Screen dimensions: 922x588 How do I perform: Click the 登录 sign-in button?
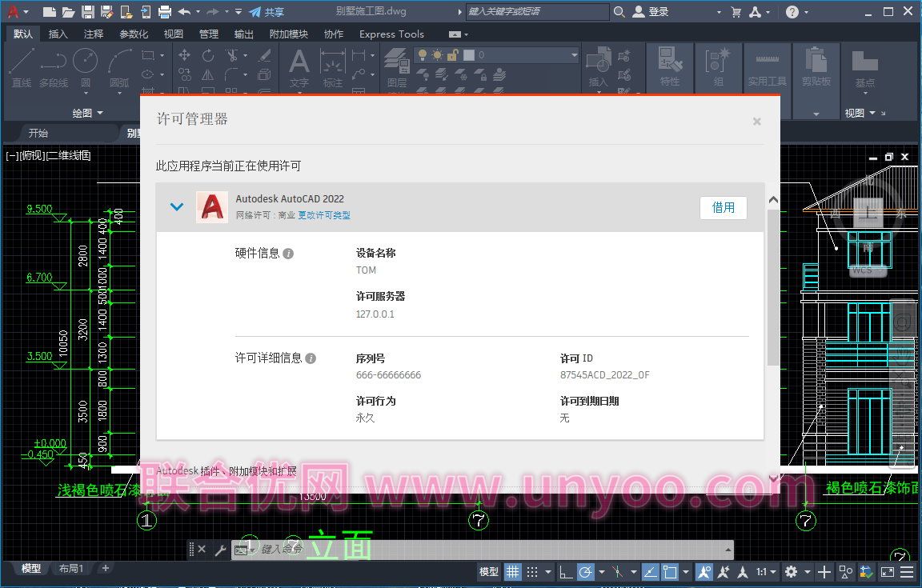click(651, 12)
